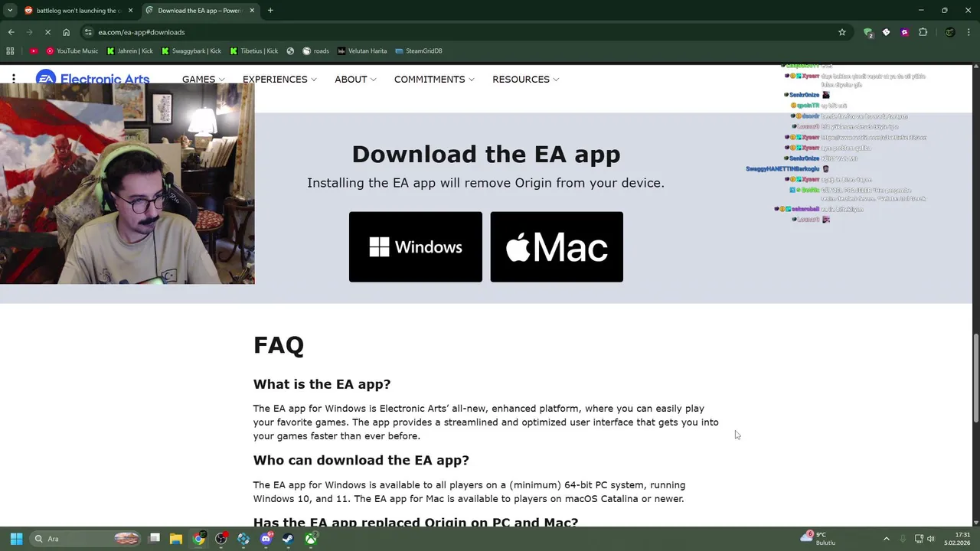This screenshot has height=551, width=980.
Task: Open the roads bookmark
Action: tap(315, 51)
